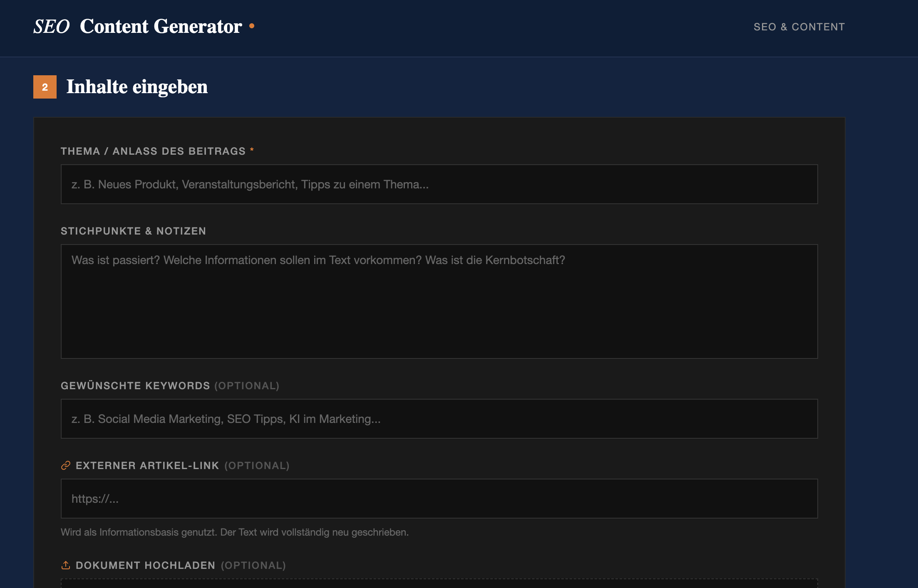This screenshot has height=588, width=918.
Task: Click the SEO & CONTENT header text
Action: tap(799, 27)
